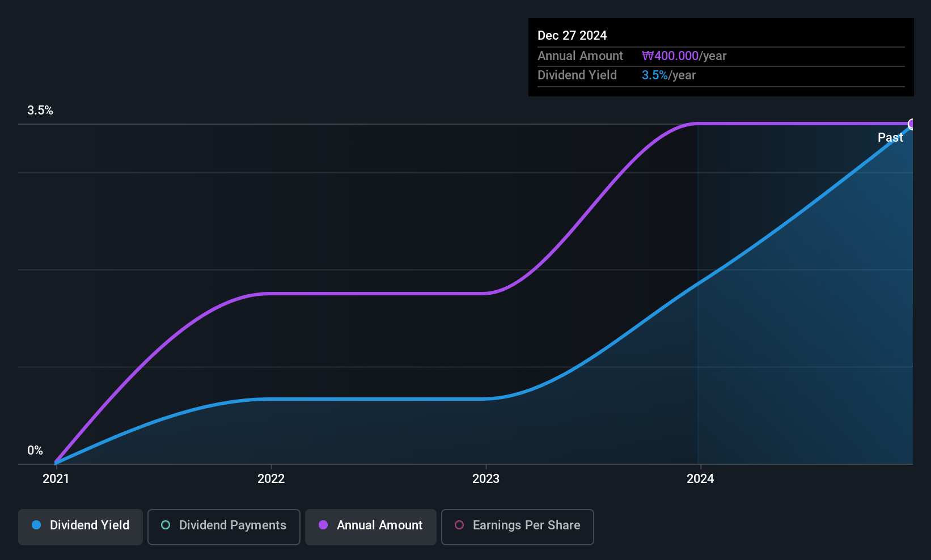Screen dimensions: 931x560
Task: Click the 3.5% gridline label on the chart
Action: [x=40, y=111]
